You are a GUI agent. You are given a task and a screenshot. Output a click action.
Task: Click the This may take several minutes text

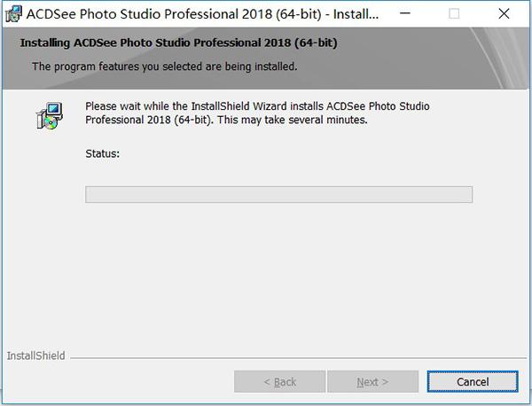293,120
